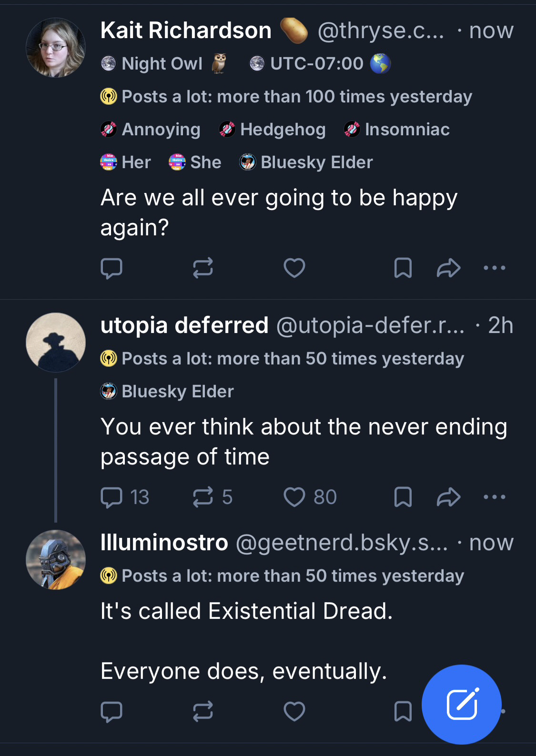Open more options on utopia deferred's post
Image resolution: width=536 pixels, height=756 pixels.
point(494,497)
